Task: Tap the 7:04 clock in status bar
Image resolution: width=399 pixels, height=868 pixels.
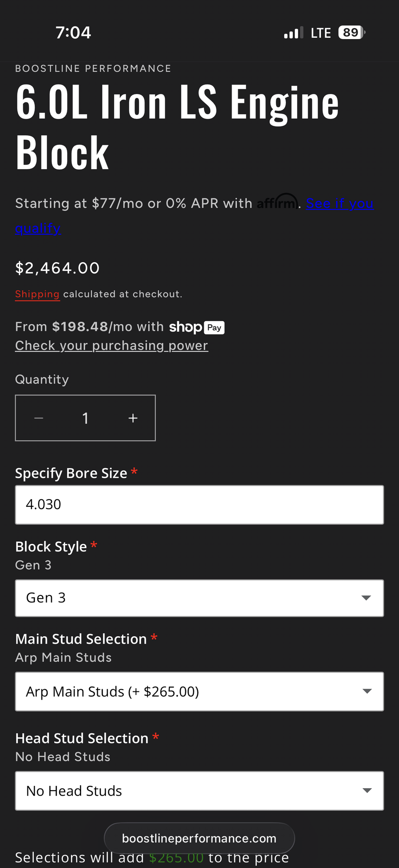Action: 73,33
